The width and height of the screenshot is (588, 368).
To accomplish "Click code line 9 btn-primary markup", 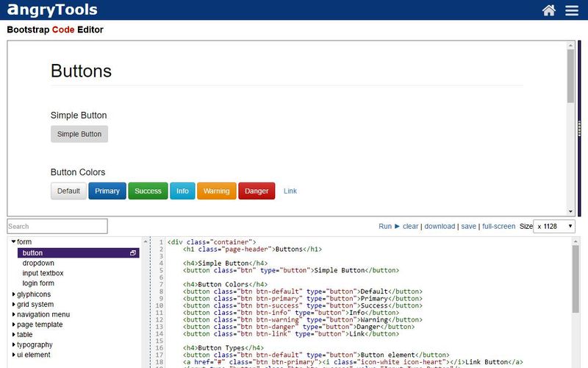I will 303,299.
